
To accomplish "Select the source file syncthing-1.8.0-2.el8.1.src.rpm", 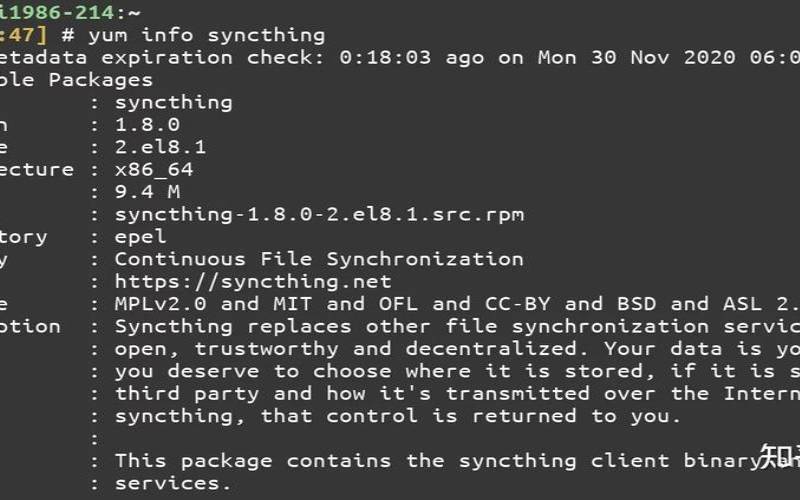I will (319, 214).
